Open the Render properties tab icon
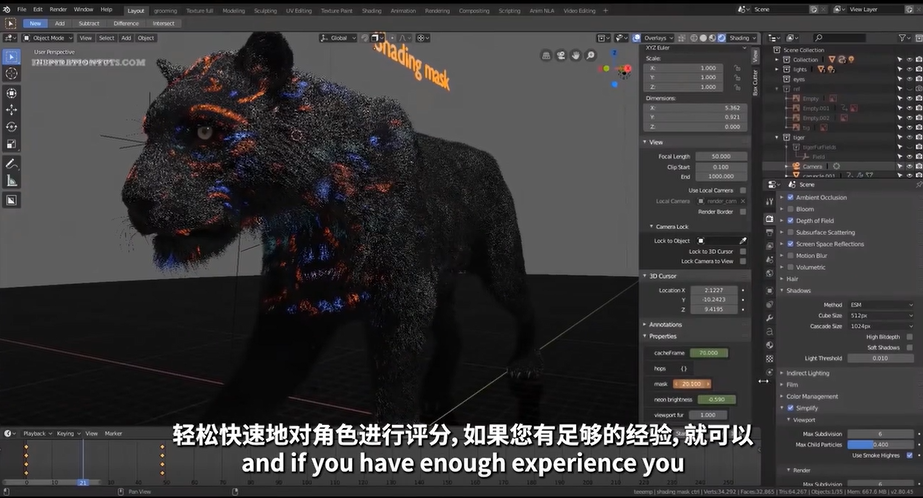This screenshot has width=923, height=498. pos(769,219)
